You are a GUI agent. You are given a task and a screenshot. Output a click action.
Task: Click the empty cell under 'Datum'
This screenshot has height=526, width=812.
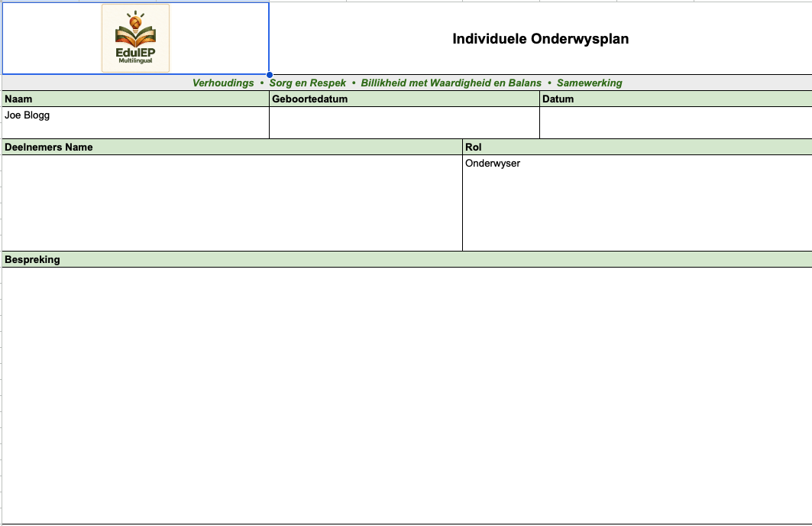pyautogui.click(x=676, y=123)
